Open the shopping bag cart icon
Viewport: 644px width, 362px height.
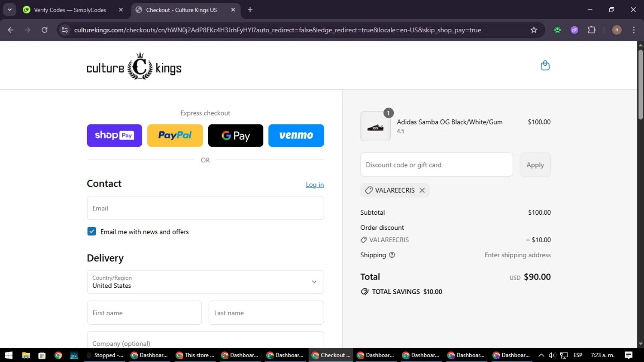pos(545,66)
